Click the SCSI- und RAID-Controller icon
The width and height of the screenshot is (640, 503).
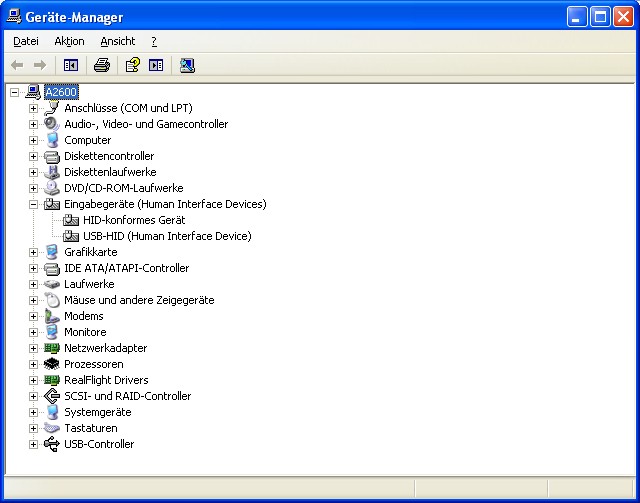(52, 396)
